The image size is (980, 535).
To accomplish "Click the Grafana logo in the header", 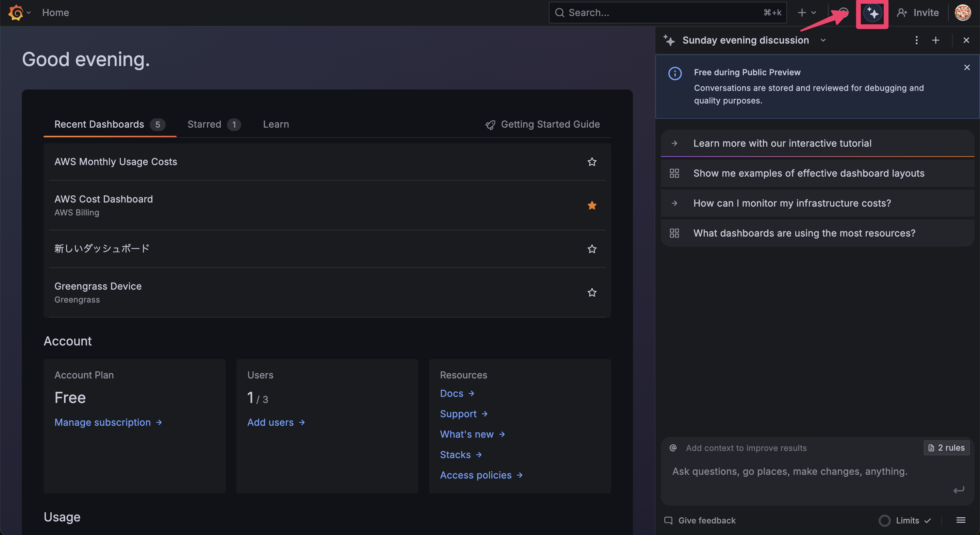I will (x=16, y=13).
